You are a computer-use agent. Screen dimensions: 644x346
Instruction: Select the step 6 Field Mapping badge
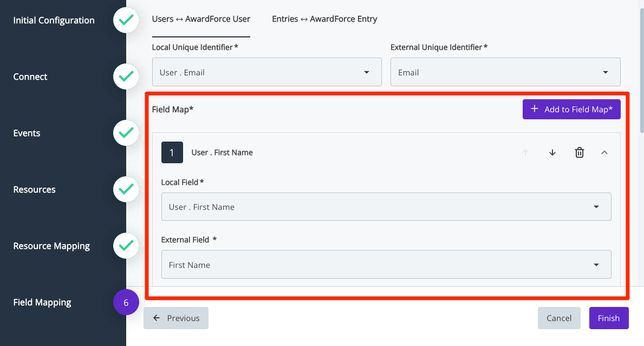pyautogui.click(x=126, y=302)
